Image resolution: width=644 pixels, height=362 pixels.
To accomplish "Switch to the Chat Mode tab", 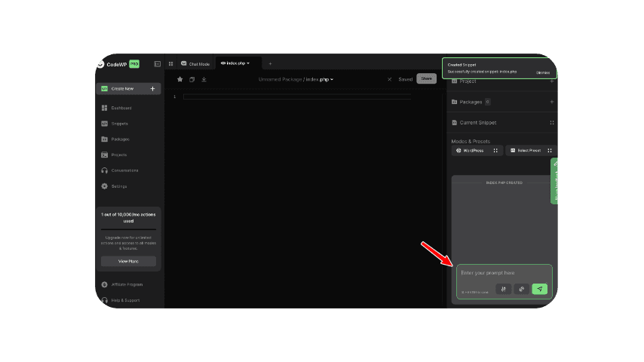I will (195, 63).
